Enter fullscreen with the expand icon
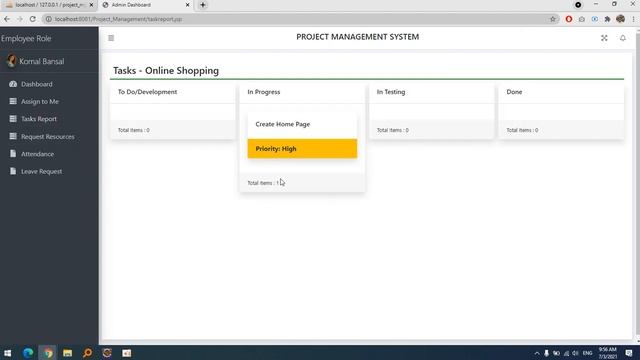The image size is (640, 360). (x=604, y=38)
